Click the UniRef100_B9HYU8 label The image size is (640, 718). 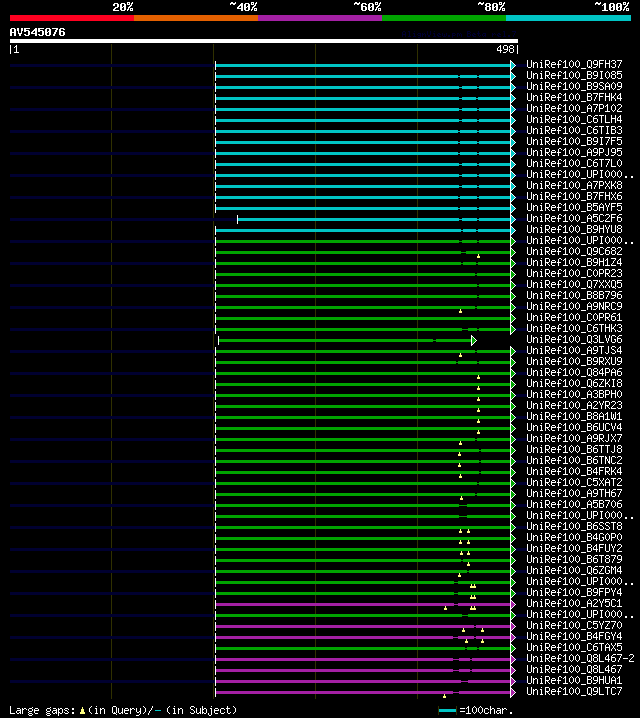click(574, 229)
